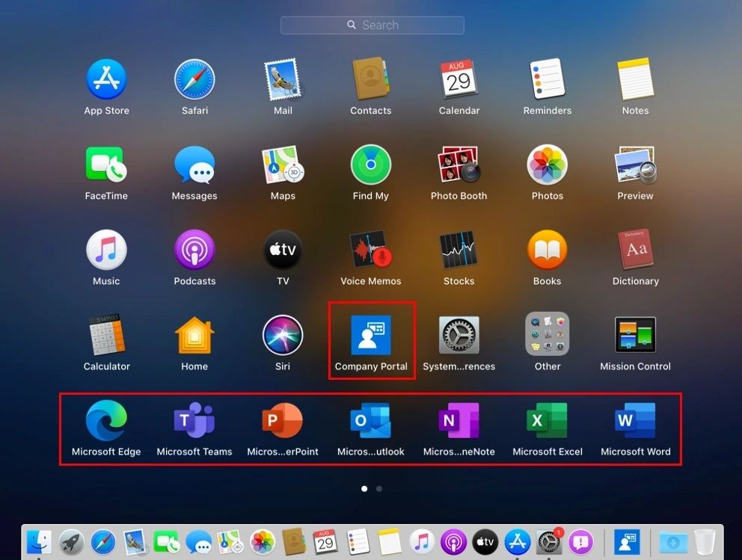Launch Microsoft PowerPoint from Launchpad
The image size is (742, 560).
[x=283, y=420]
